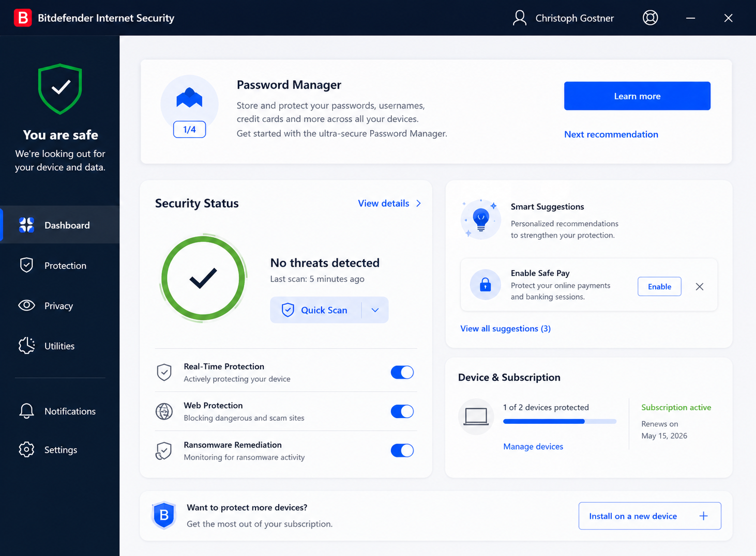Click the green checkmark status circle
Image resolution: width=756 pixels, height=556 pixels.
pyautogui.click(x=203, y=279)
